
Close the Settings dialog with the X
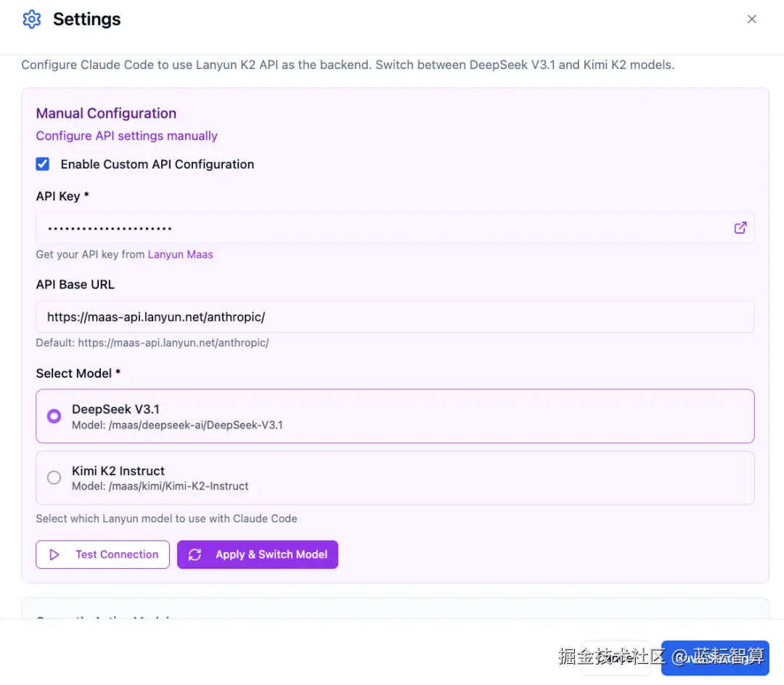(x=752, y=20)
